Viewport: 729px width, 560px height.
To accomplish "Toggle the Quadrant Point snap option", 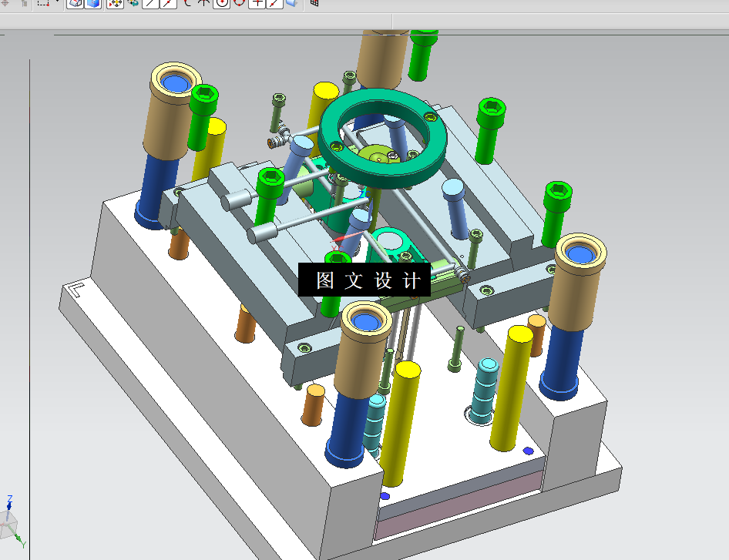I will pos(239,3).
